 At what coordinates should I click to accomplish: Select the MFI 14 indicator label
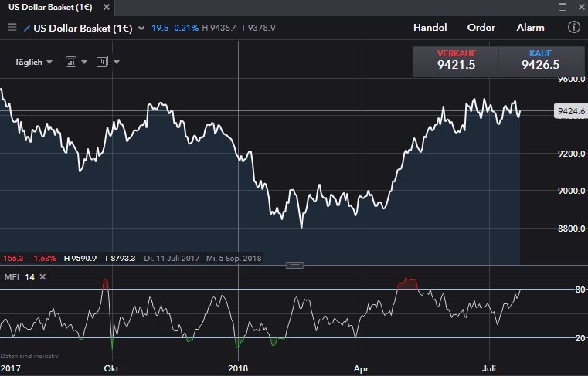pos(19,276)
